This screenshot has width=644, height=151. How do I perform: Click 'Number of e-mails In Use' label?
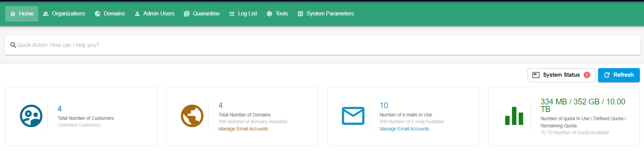pyautogui.click(x=406, y=115)
